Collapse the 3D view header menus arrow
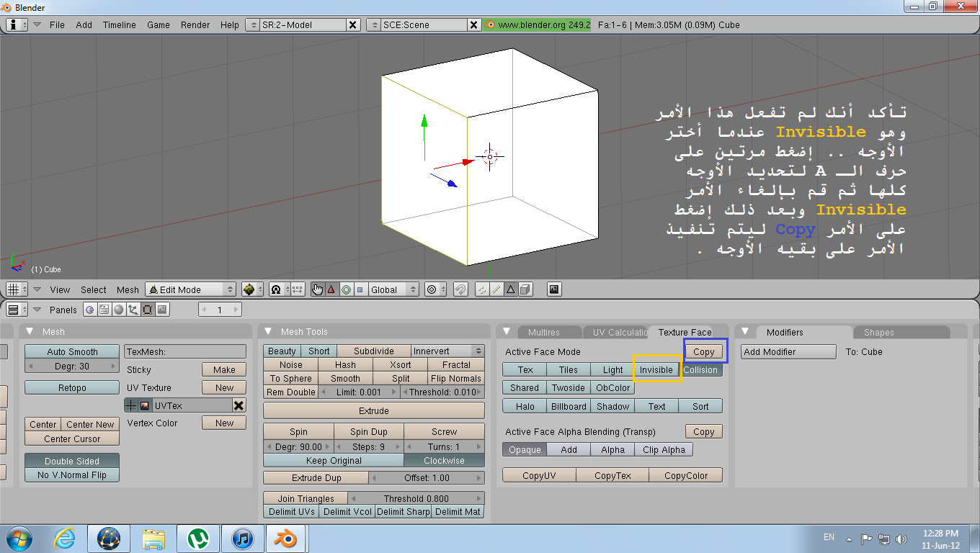 [37, 289]
